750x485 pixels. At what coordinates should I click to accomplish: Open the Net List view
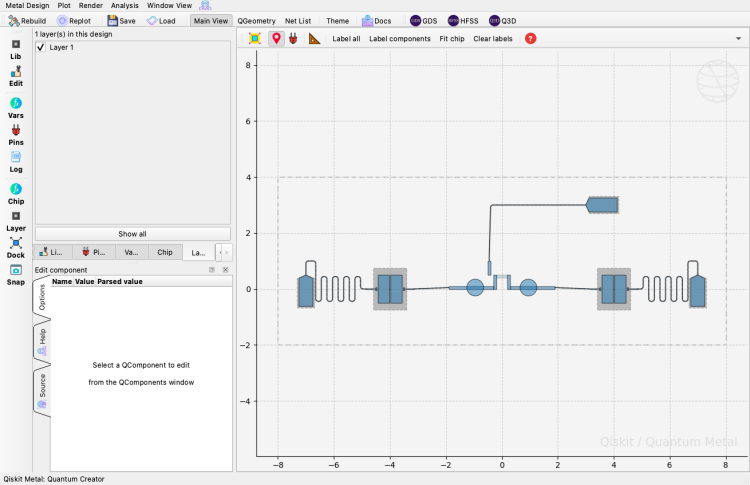tap(298, 21)
